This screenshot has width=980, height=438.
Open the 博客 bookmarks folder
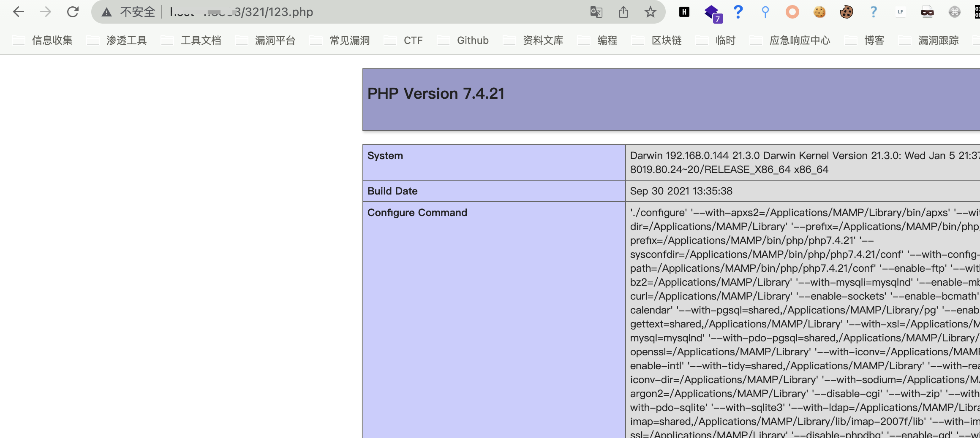pyautogui.click(x=865, y=40)
